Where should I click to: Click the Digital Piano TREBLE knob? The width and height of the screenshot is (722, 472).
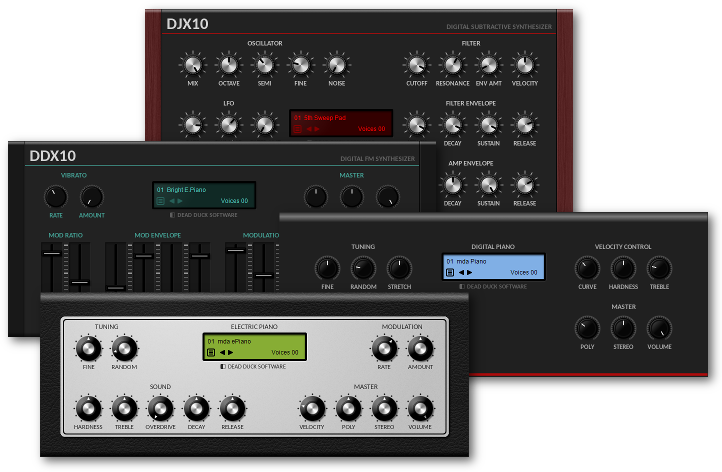659,268
